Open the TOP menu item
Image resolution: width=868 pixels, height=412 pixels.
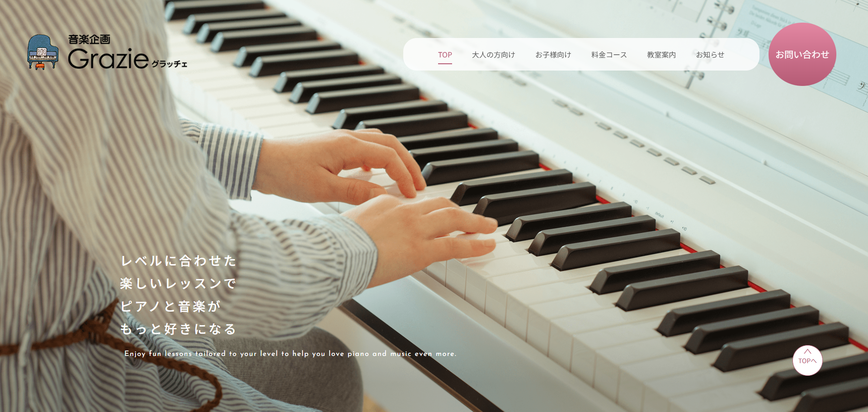(x=445, y=55)
